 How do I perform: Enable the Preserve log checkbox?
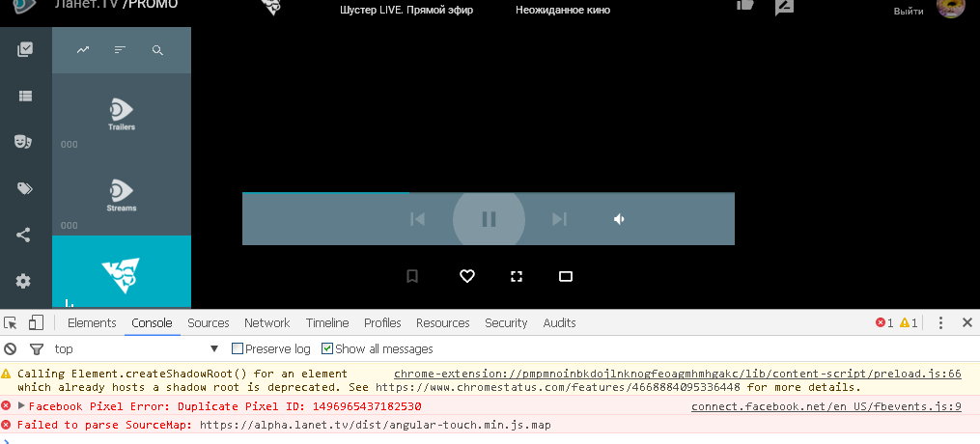(238, 348)
